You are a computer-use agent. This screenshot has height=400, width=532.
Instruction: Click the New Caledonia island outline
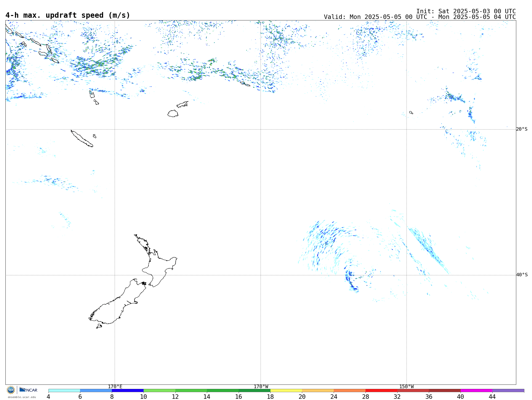click(82, 138)
